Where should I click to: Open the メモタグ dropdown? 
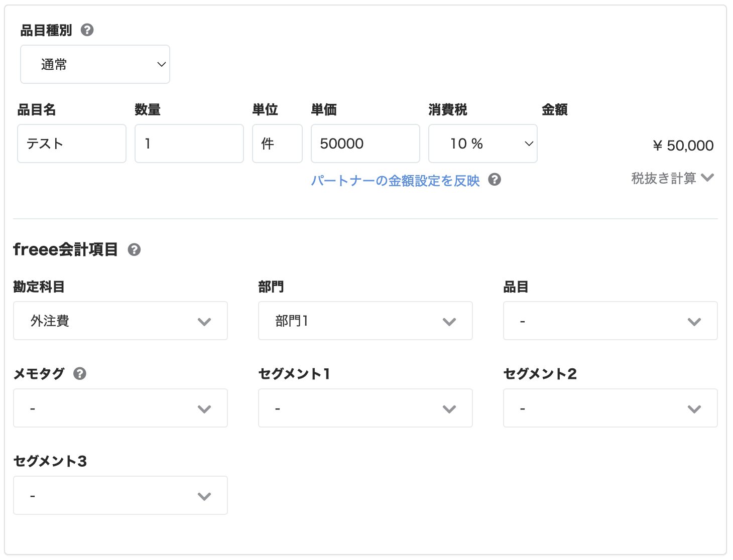[120, 408]
